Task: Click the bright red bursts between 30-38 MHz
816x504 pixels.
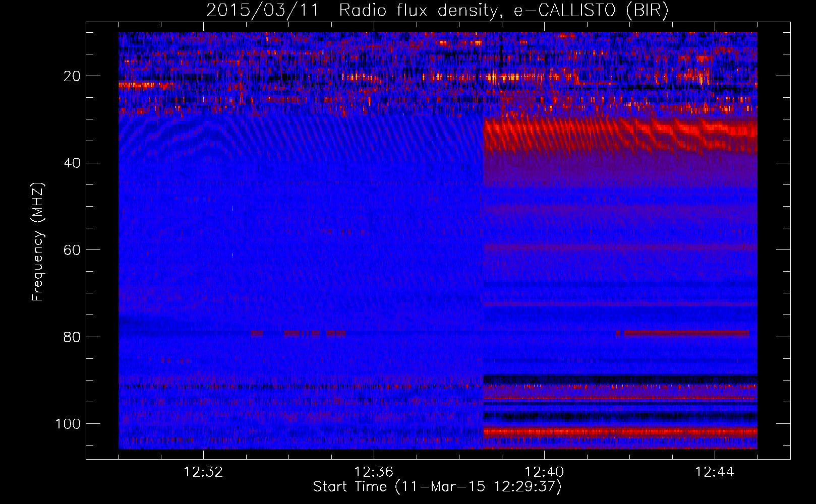Action: coord(620,135)
